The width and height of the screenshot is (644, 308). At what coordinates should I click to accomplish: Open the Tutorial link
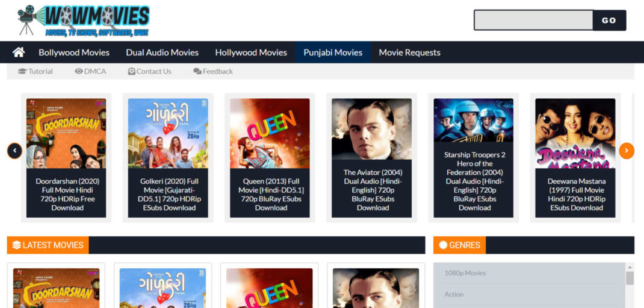(40, 71)
